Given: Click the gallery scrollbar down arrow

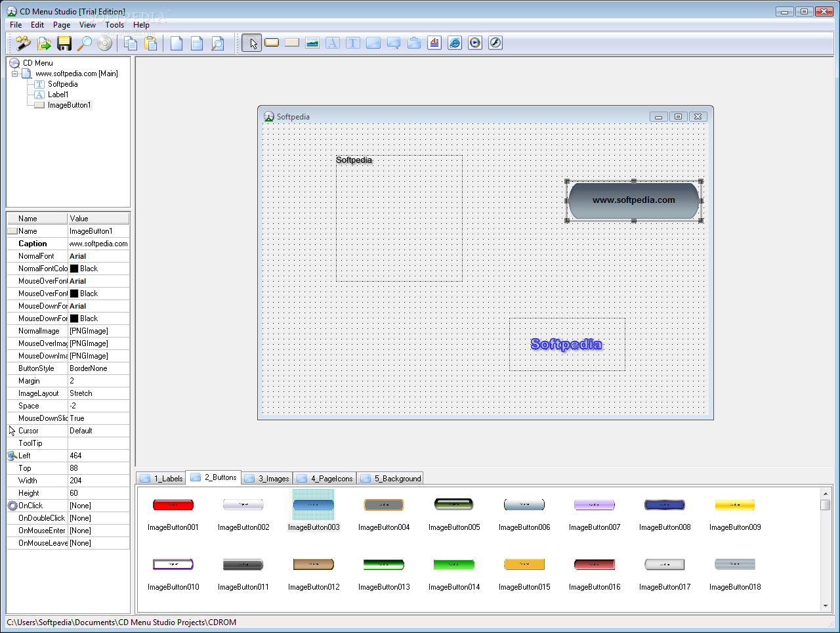Looking at the screenshot, I should pyautogui.click(x=826, y=606).
